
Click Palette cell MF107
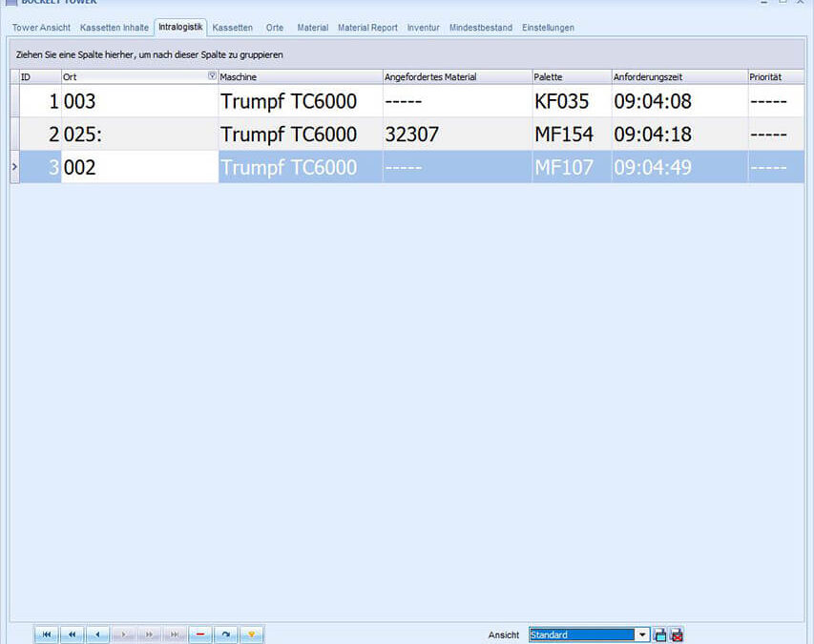tap(572, 167)
